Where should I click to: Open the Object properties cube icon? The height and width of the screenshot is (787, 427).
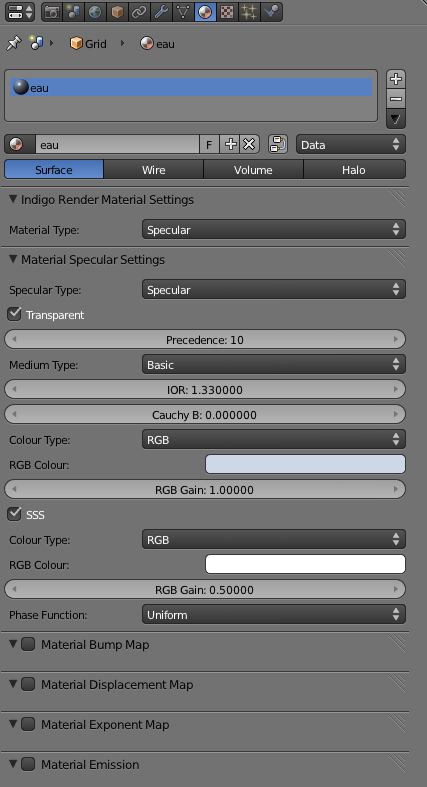click(117, 12)
